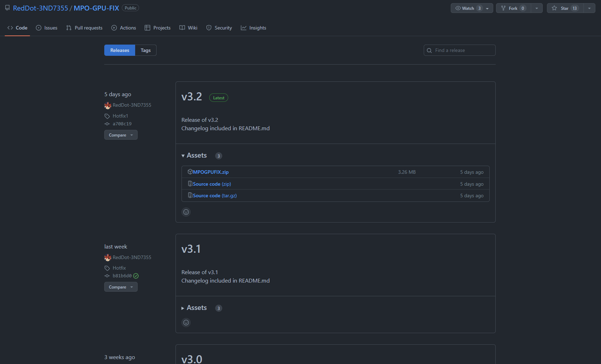This screenshot has width=601, height=364.
Task: Open the Hotfix1 tag link
Action: click(120, 116)
